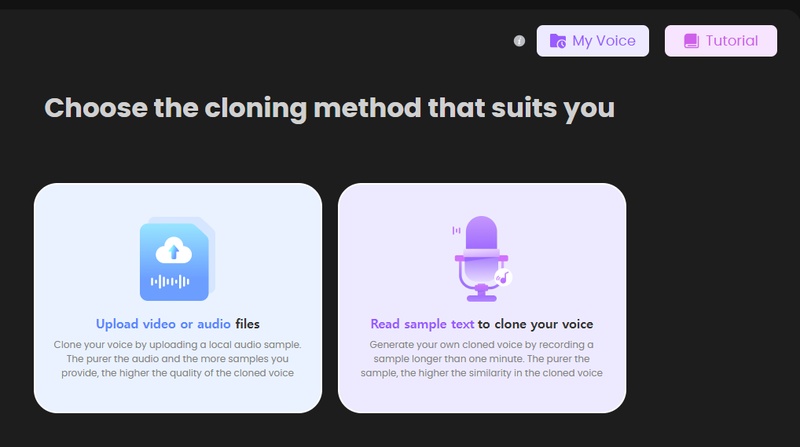Click the book icon in Tutorial

click(691, 41)
